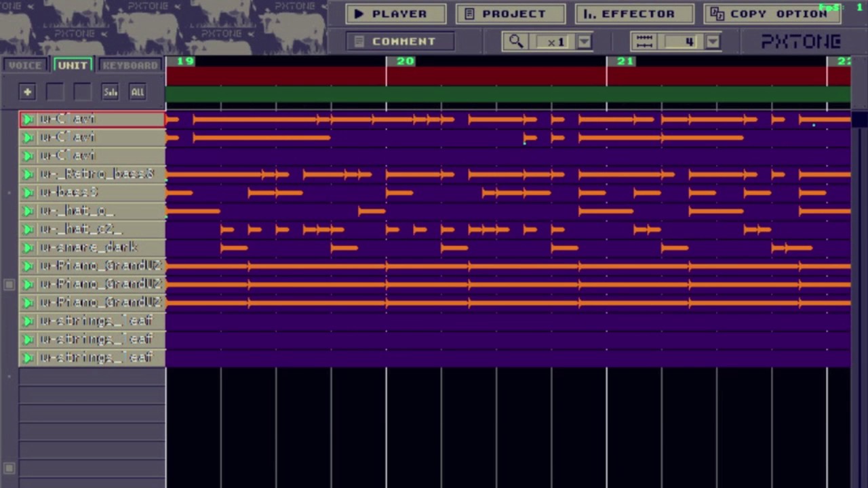Toggle the u-snare_dark unit play arrow

(x=28, y=247)
